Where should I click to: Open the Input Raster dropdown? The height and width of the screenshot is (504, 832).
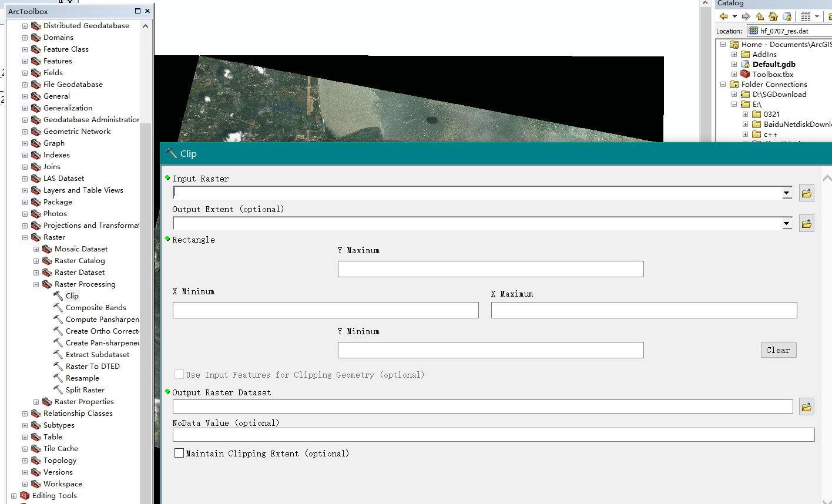[x=786, y=192]
